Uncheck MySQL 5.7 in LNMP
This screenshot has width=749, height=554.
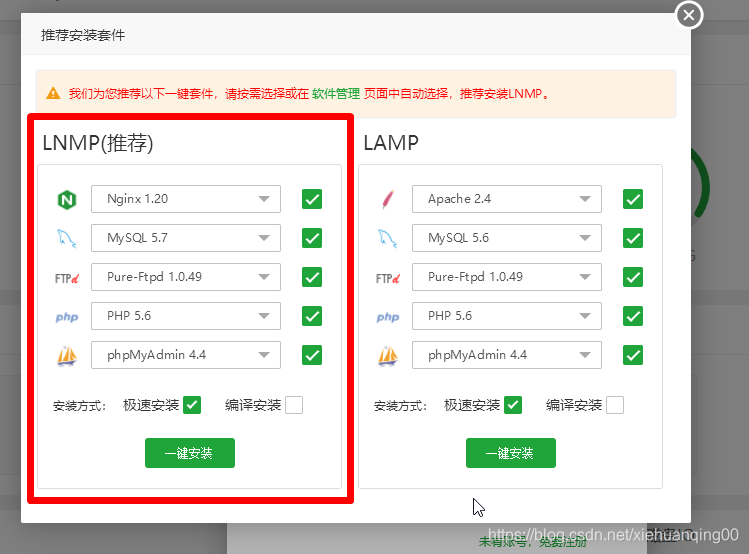pos(312,238)
